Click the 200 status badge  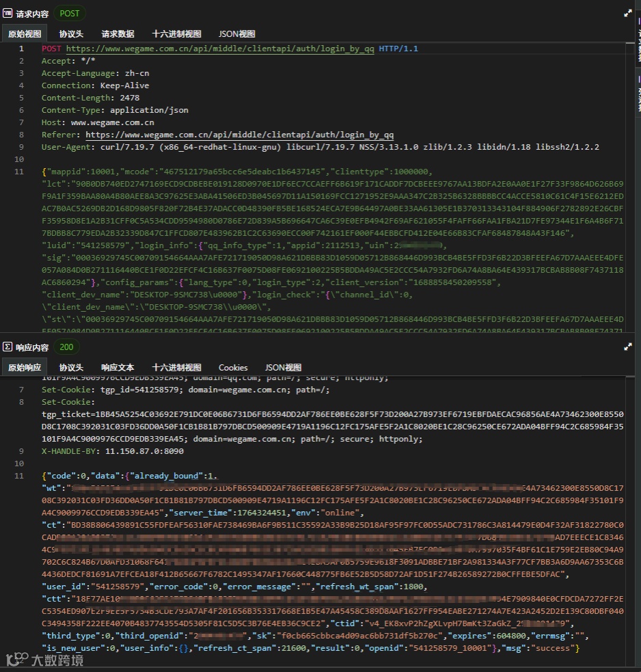point(66,347)
